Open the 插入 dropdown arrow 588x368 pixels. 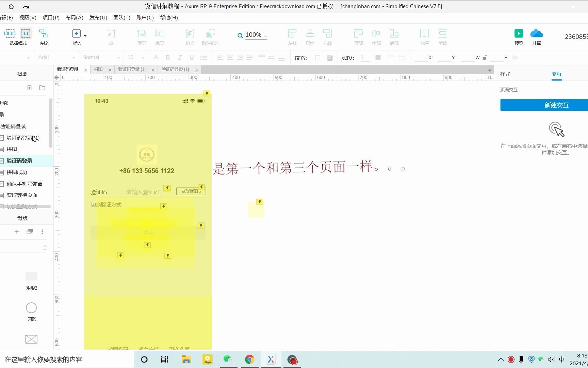tap(85, 35)
